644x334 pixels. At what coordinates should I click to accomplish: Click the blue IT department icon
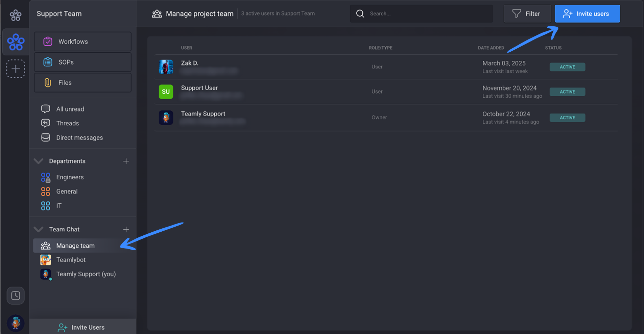coord(46,206)
